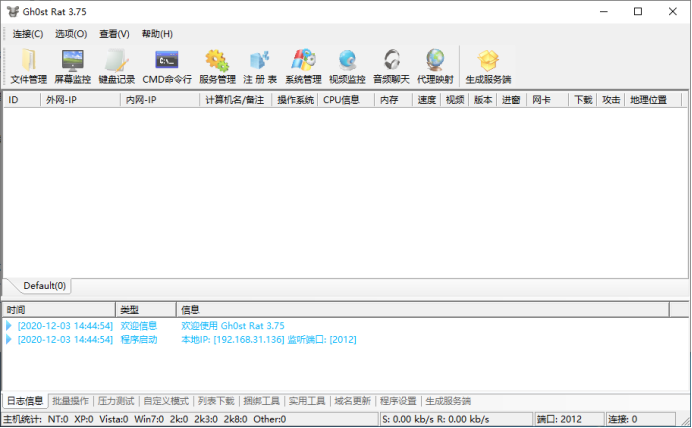Switch to the 程序设置 bottom tab
The height and width of the screenshot is (428, 692).
click(x=398, y=401)
